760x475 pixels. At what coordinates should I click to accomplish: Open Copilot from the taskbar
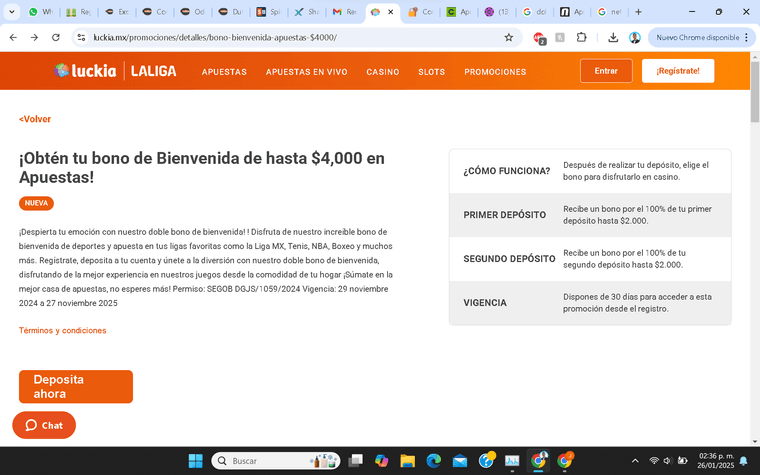381,461
